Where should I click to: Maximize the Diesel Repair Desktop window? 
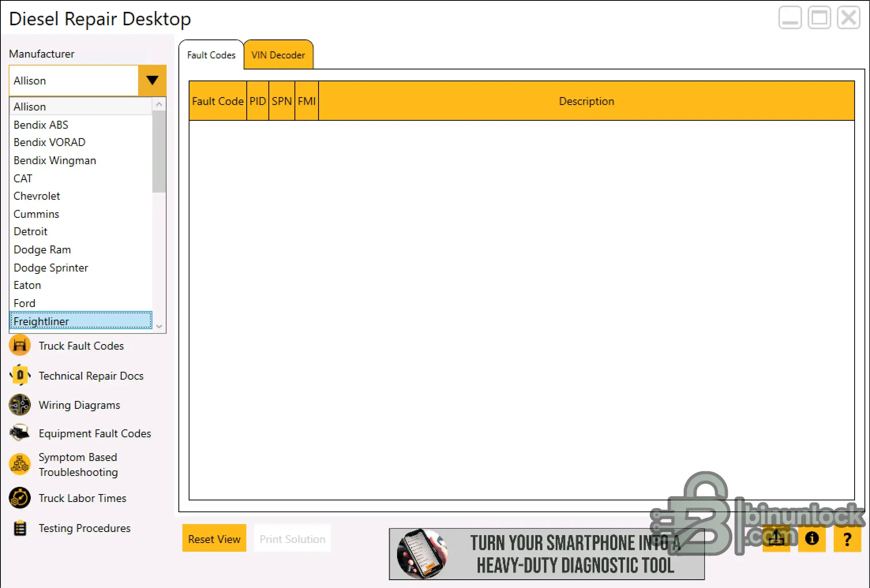(x=819, y=18)
